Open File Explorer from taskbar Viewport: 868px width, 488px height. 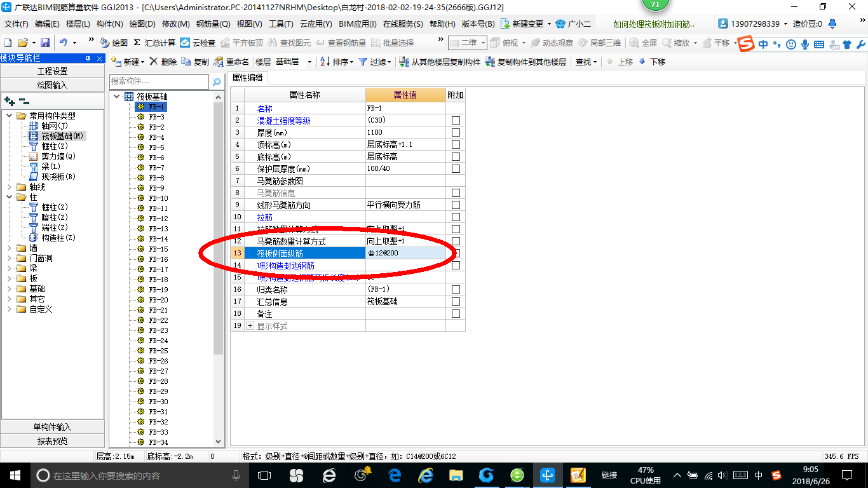pos(456,475)
